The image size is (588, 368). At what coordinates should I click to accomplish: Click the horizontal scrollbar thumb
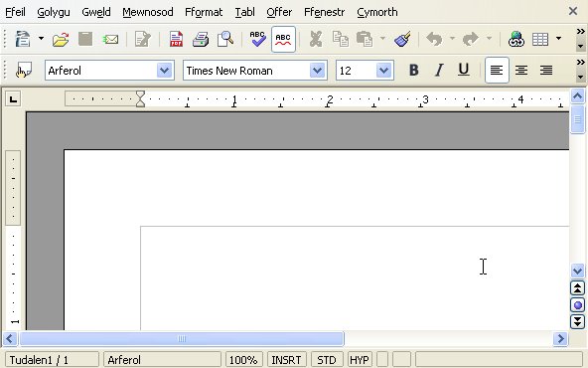click(x=182, y=339)
